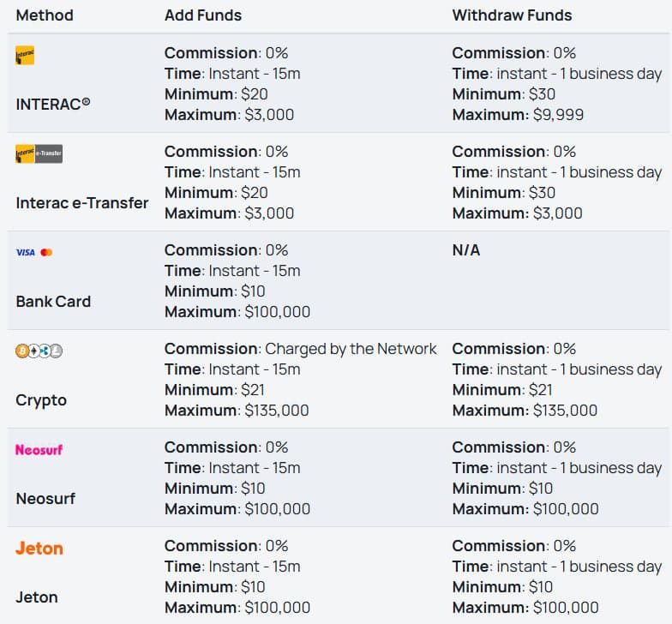
Task: Click the Bank Card method label
Action: coord(53,302)
